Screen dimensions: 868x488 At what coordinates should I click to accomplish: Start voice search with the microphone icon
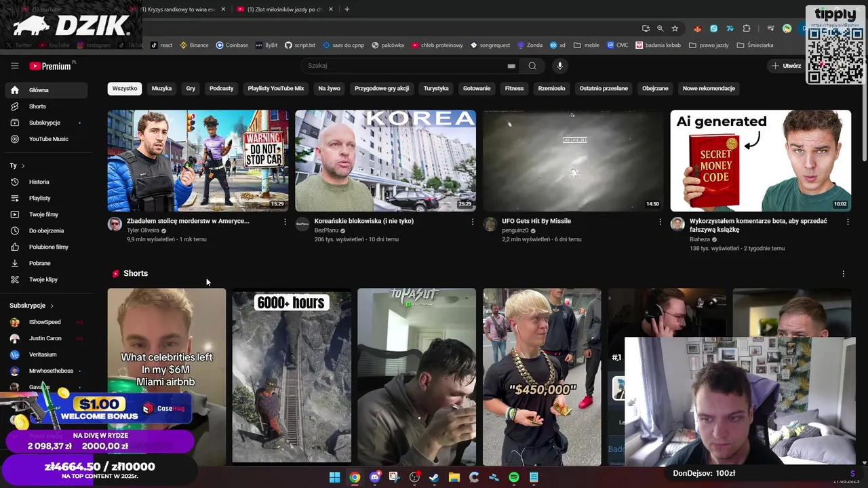pyautogui.click(x=559, y=66)
